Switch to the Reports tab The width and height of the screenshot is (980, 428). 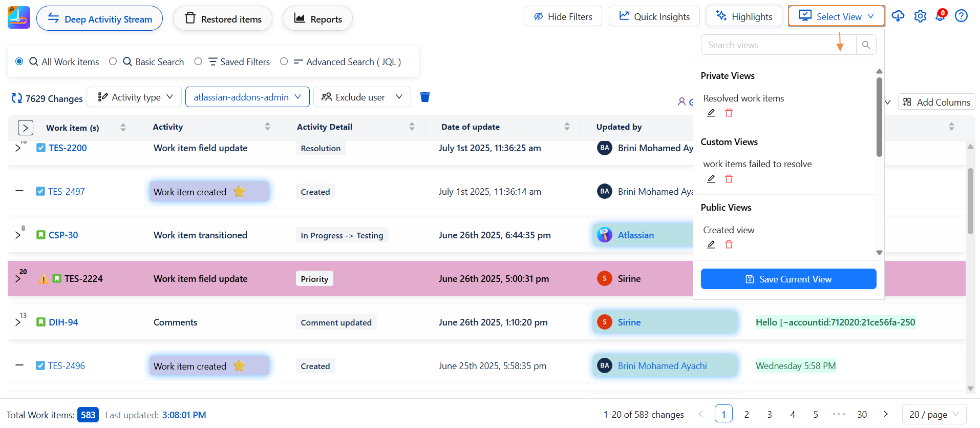click(x=317, y=19)
